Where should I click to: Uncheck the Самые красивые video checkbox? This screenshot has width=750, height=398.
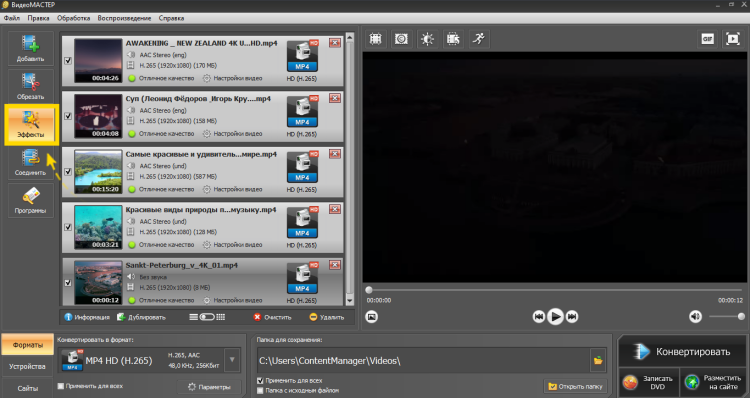pos(68,172)
